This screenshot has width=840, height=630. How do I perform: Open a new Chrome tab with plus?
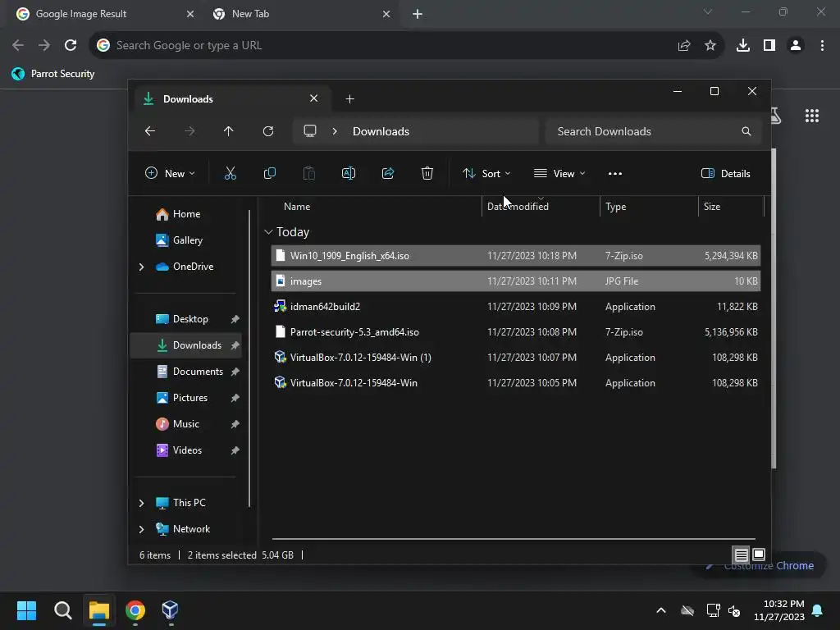418,14
